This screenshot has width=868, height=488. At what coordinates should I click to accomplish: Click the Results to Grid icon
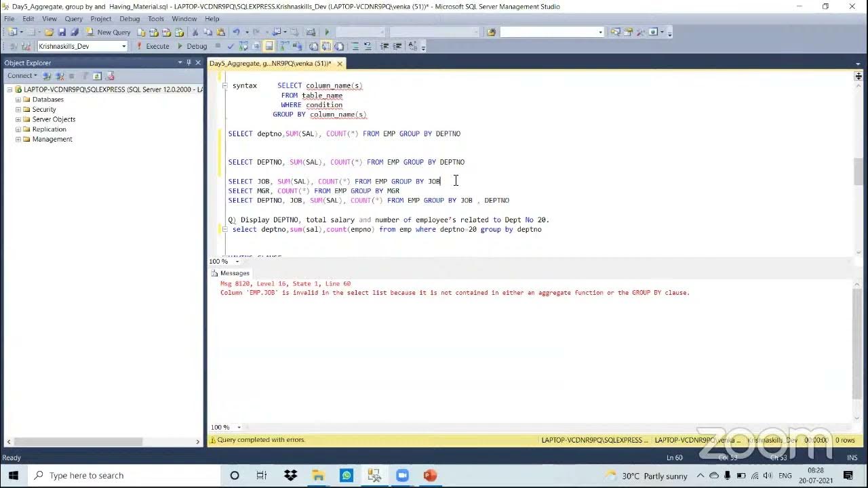pyautogui.click(x=326, y=46)
